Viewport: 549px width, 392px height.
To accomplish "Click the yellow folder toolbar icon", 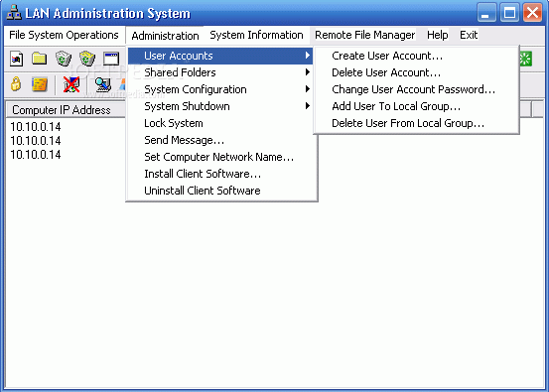I will [40, 59].
